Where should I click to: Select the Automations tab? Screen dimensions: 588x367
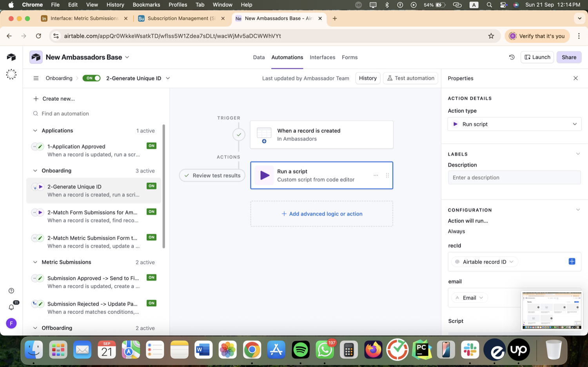click(x=287, y=57)
